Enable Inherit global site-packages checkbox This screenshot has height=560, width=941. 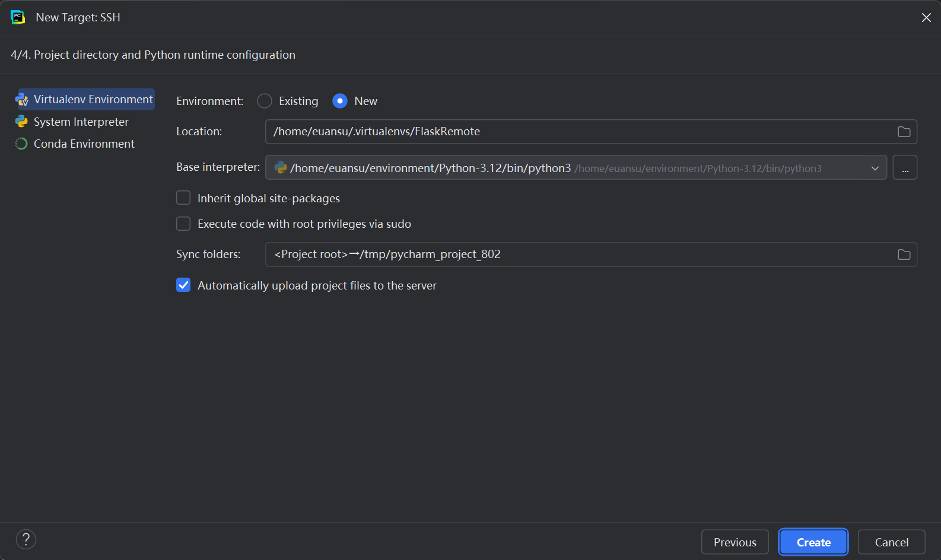click(x=184, y=198)
